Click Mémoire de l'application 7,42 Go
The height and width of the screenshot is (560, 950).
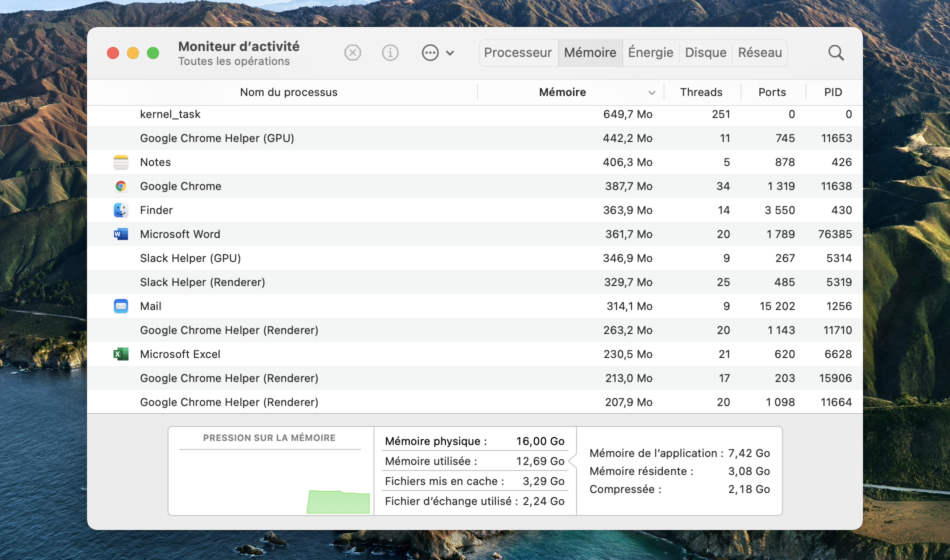point(679,453)
